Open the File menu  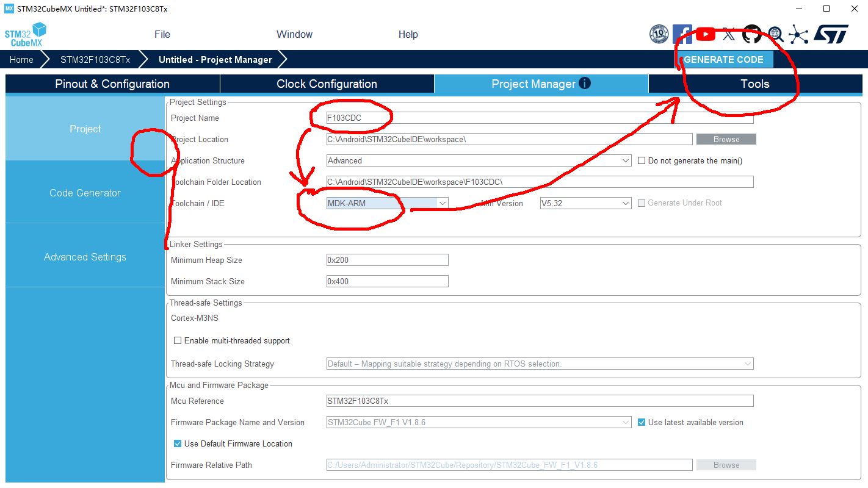162,34
